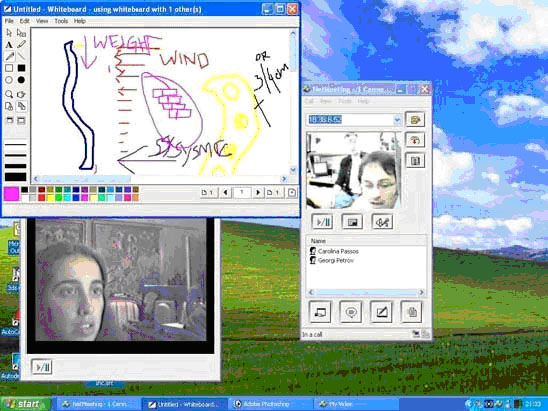Click the Picture-in-Picture button

pos(352,222)
